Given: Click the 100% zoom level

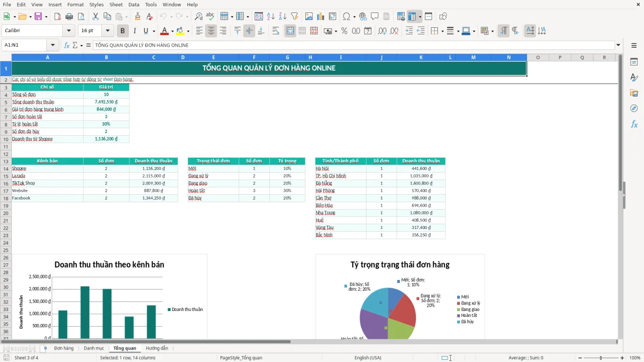Looking at the screenshot, I should pos(635,358).
